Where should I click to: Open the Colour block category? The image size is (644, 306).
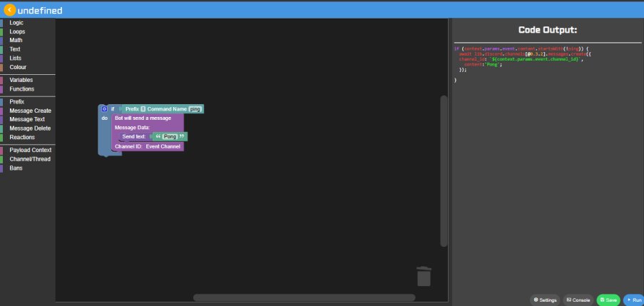coord(18,67)
